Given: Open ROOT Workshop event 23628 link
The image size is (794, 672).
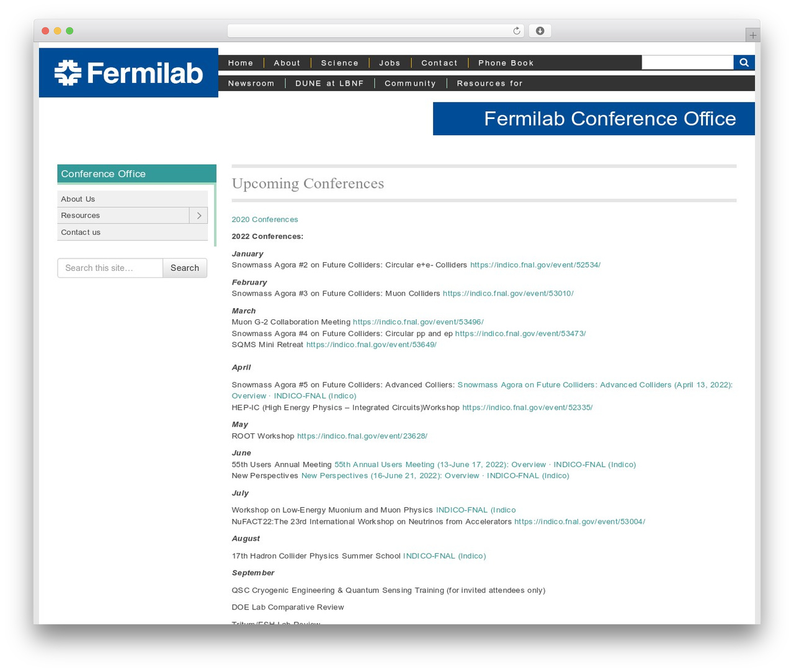Looking at the screenshot, I should (362, 436).
